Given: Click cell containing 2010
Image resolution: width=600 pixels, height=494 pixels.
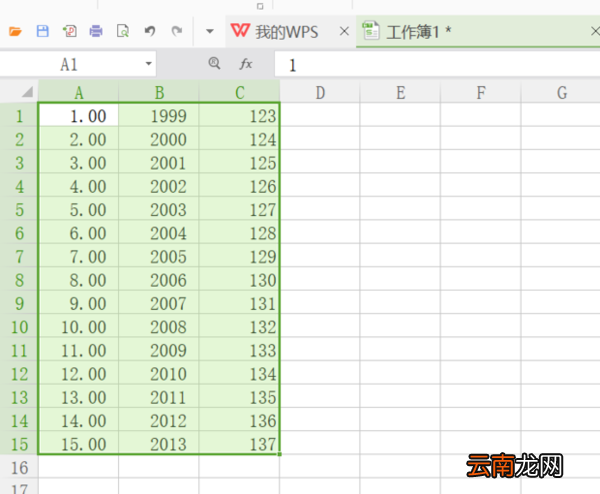Looking at the screenshot, I should pyautogui.click(x=159, y=374).
